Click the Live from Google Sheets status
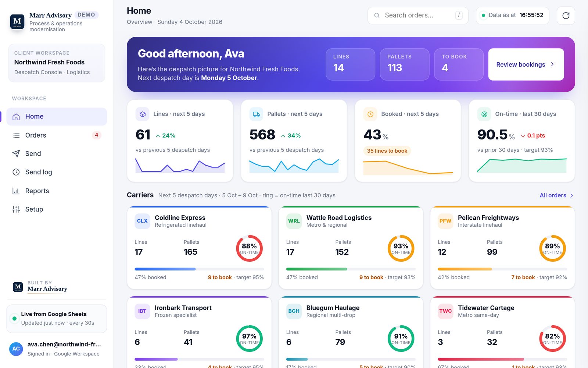Viewport: 588px width, 368px height. click(x=57, y=319)
